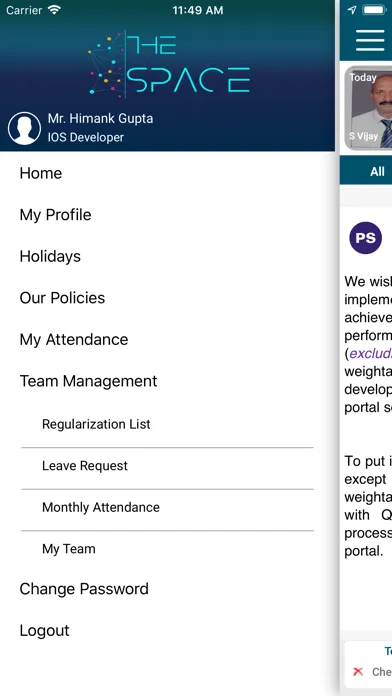Viewport: 392px width, 696px height.
Task: Tap the location arrow in status bar
Action: click(352, 10)
